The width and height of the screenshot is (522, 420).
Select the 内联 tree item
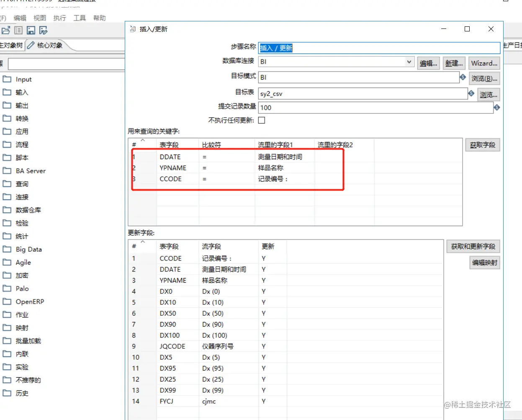coord(22,354)
